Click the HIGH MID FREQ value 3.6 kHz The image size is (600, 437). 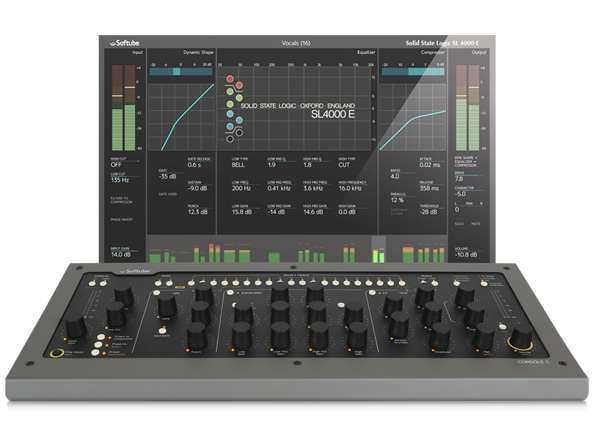pyautogui.click(x=315, y=188)
